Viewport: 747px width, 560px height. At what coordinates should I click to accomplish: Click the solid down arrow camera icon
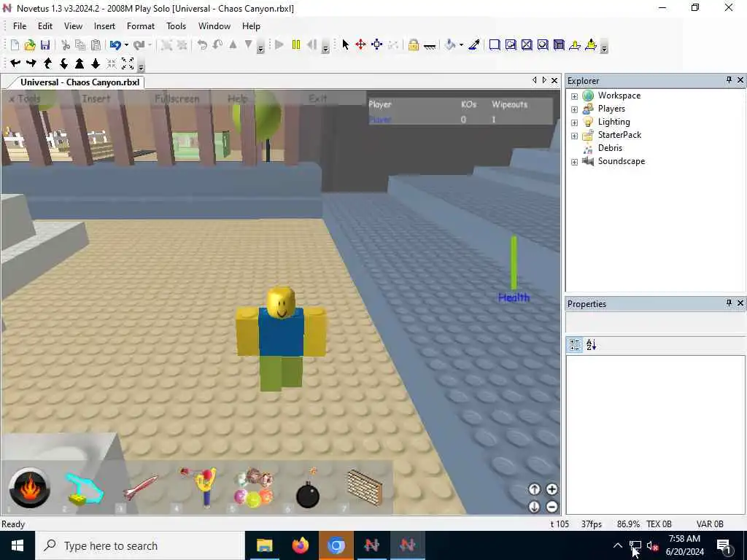point(96,63)
